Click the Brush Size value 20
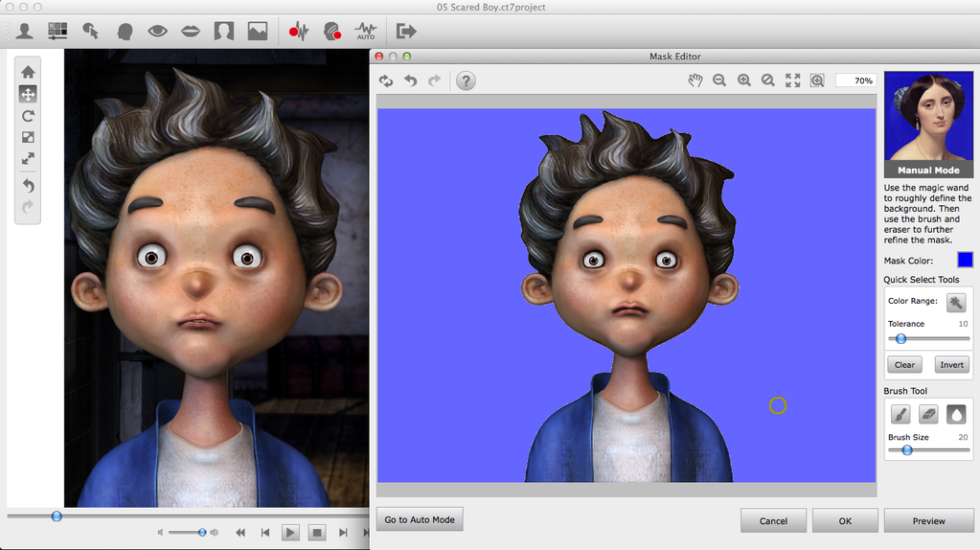980x550 pixels. point(963,437)
